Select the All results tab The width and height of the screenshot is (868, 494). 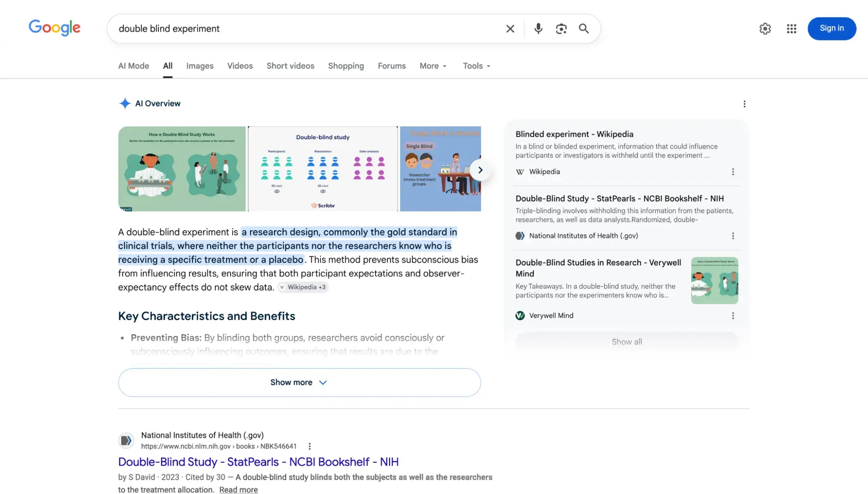168,66
